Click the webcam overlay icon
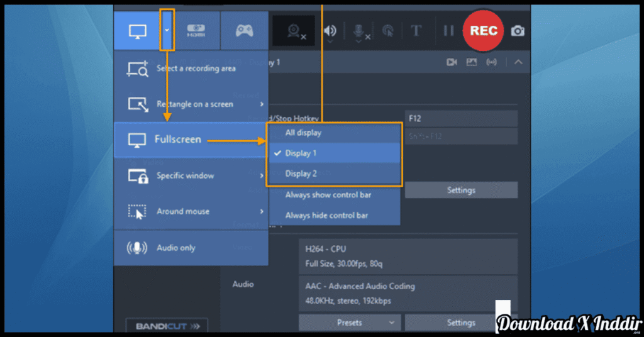644x337 pixels. (x=294, y=31)
